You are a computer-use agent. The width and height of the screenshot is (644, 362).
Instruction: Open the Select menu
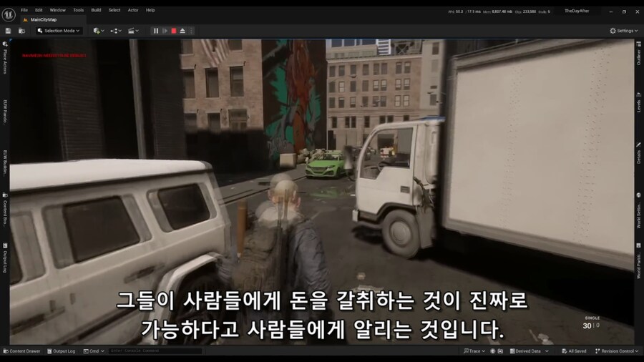point(114,10)
